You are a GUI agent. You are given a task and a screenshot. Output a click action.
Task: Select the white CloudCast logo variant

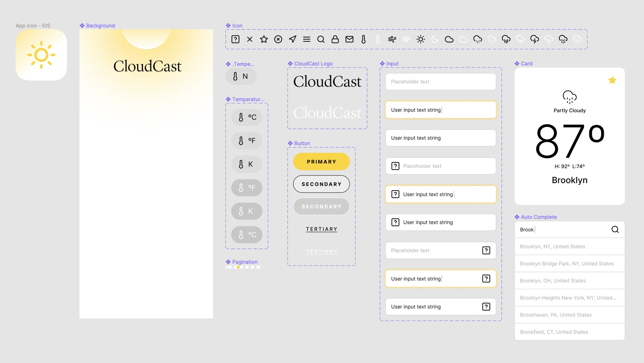click(x=327, y=113)
